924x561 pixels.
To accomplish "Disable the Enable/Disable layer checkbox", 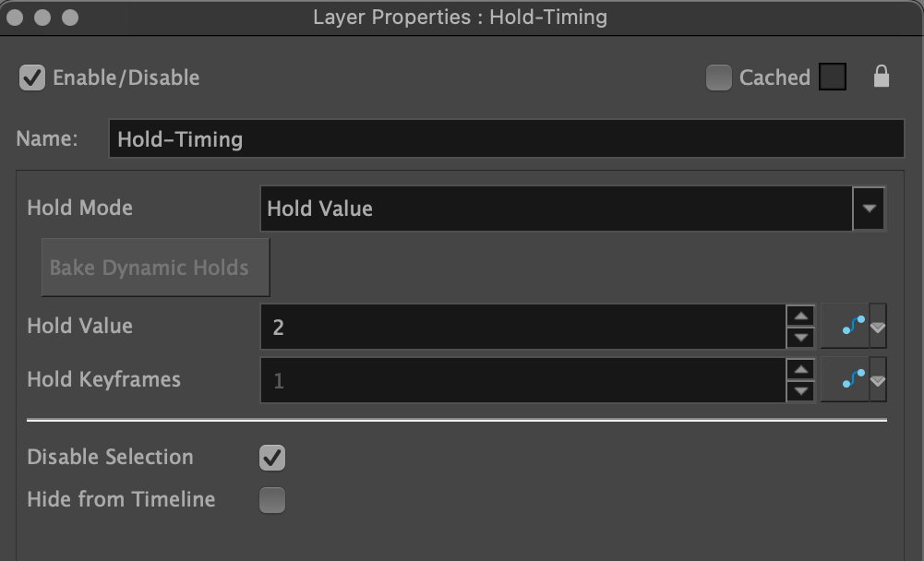I will click(31, 78).
